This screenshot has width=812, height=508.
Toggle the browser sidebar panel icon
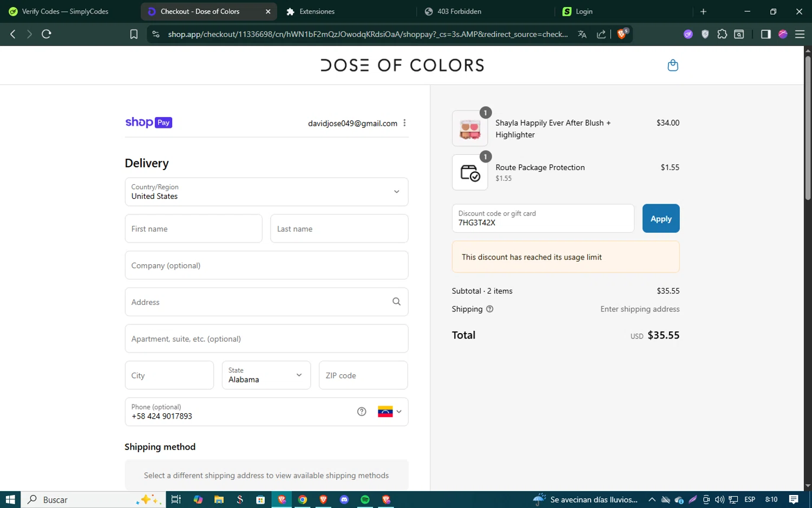(x=765, y=34)
